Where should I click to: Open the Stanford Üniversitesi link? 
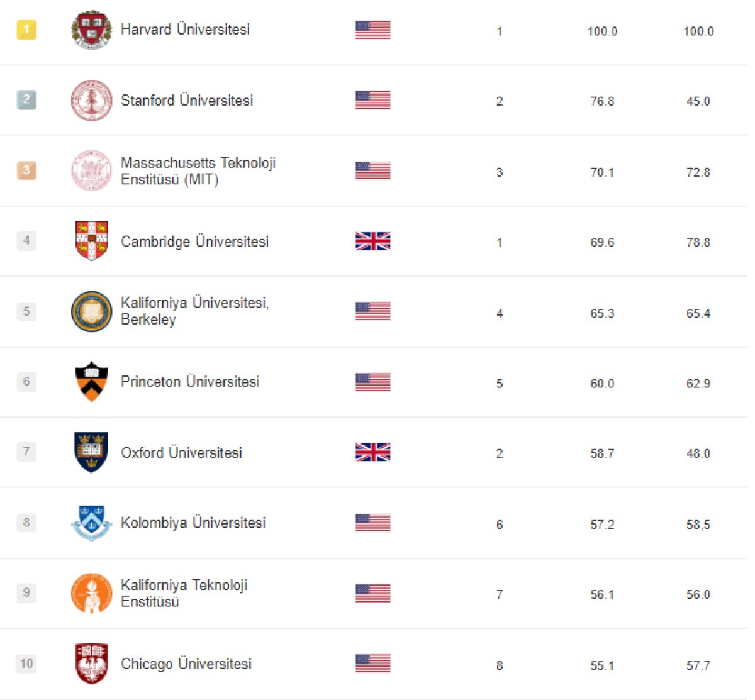click(187, 101)
